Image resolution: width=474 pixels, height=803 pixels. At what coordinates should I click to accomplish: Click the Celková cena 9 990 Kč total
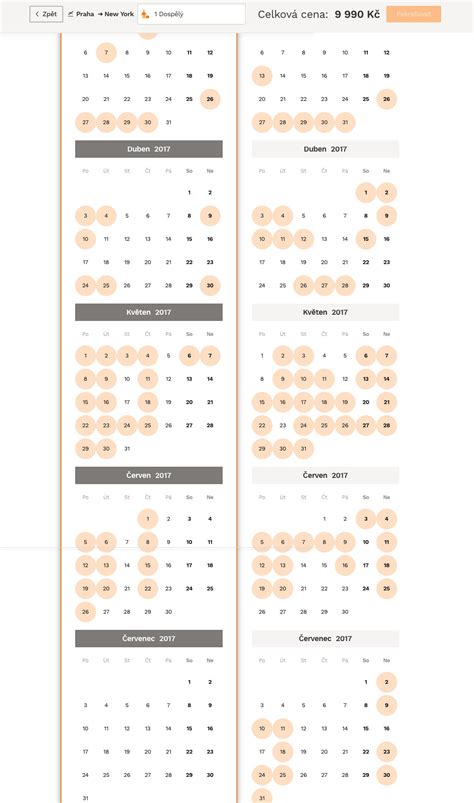tap(318, 14)
